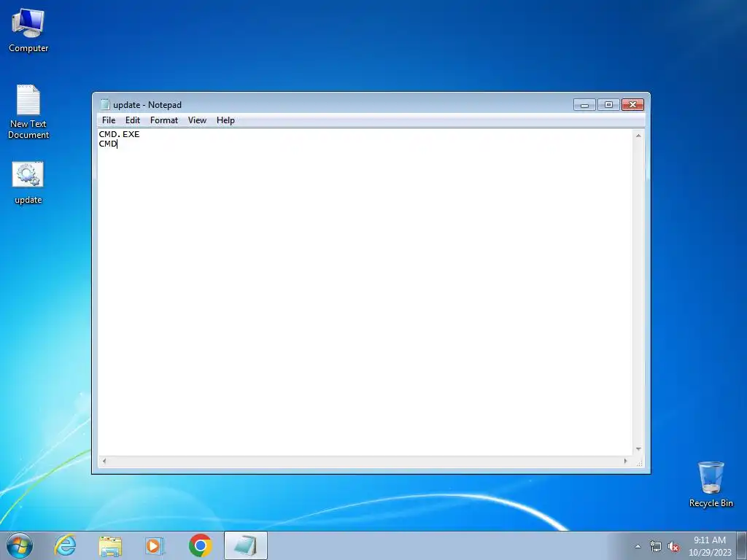Click the Notepad taskbar button
The height and width of the screenshot is (560, 747).
pyautogui.click(x=246, y=545)
